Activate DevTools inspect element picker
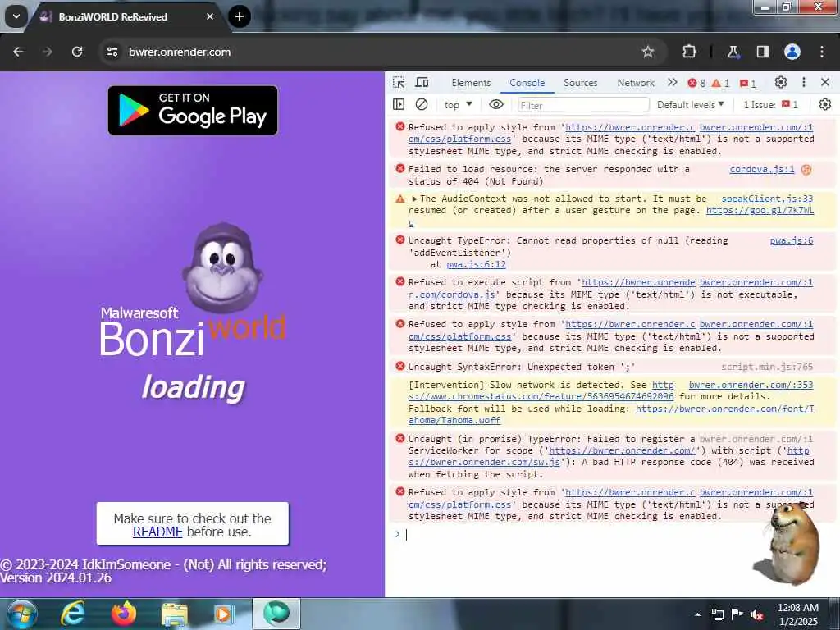The height and width of the screenshot is (630, 840). coord(399,83)
